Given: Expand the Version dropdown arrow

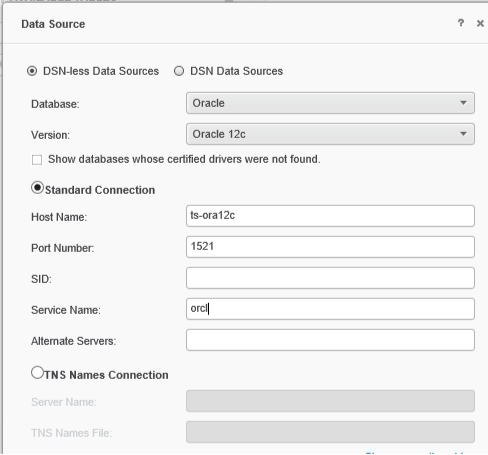Looking at the screenshot, I should (x=463, y=134).
